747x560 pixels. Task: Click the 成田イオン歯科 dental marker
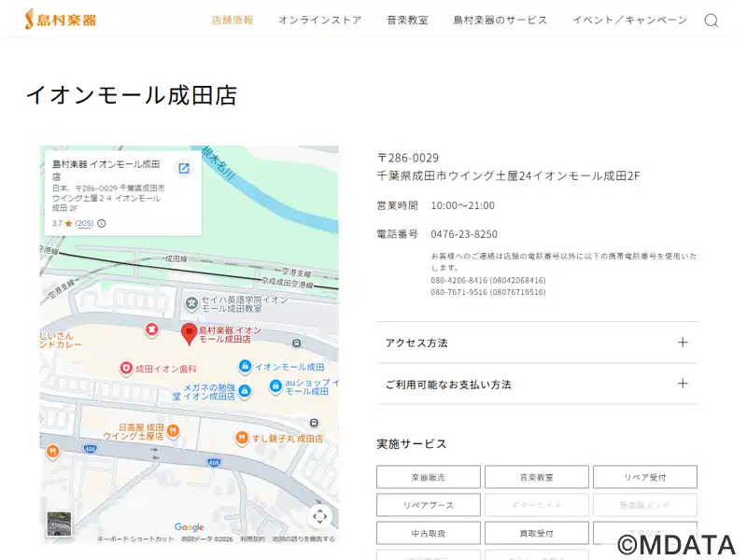(x=126, y=369)
